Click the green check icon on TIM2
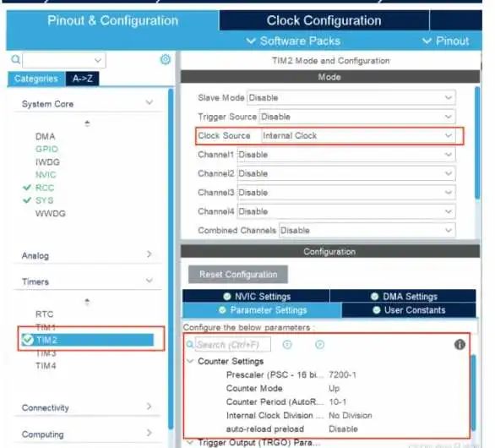 [28, 340]
